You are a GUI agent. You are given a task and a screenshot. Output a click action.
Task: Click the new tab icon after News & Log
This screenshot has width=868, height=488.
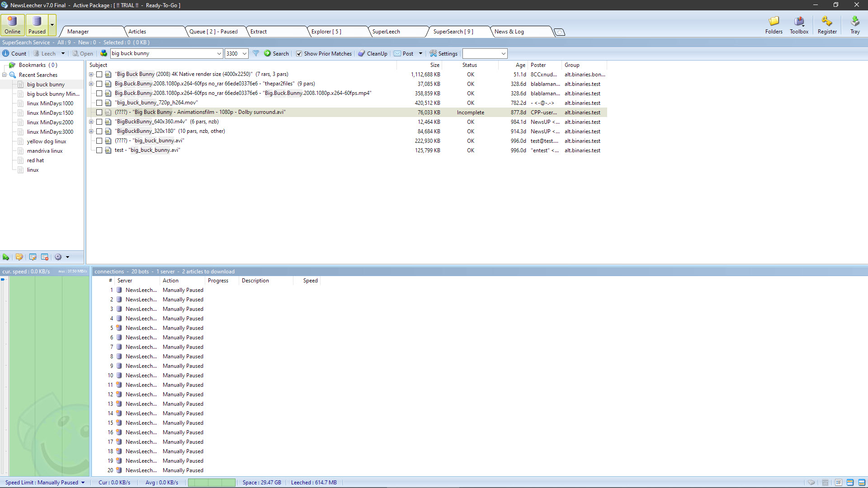[x=560, y=32]
